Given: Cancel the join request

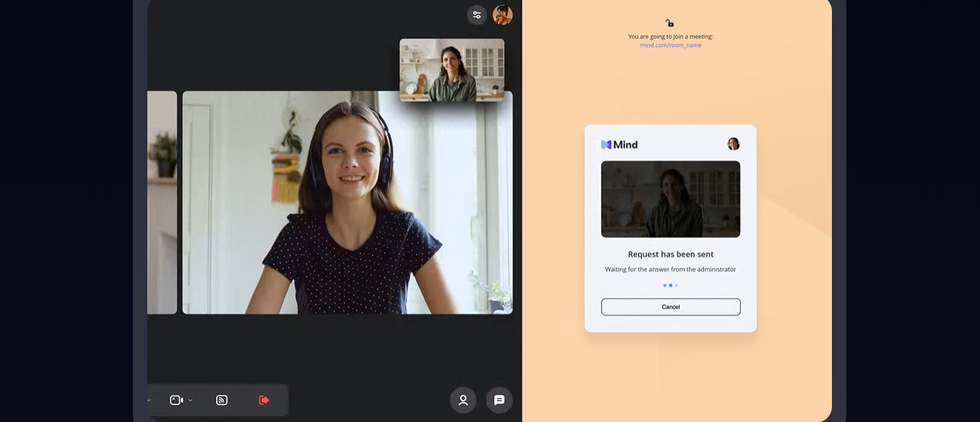Looking at the screenshot, I should [670, 307].
